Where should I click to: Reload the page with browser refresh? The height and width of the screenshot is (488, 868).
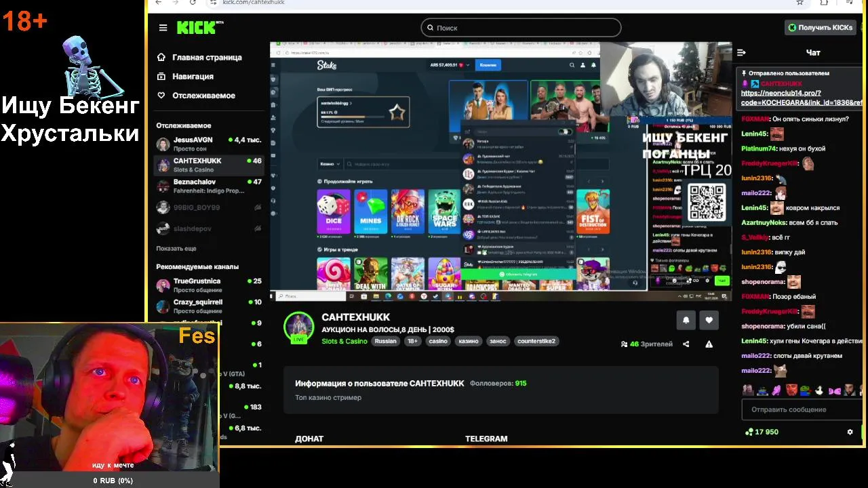tap(193, 2)
